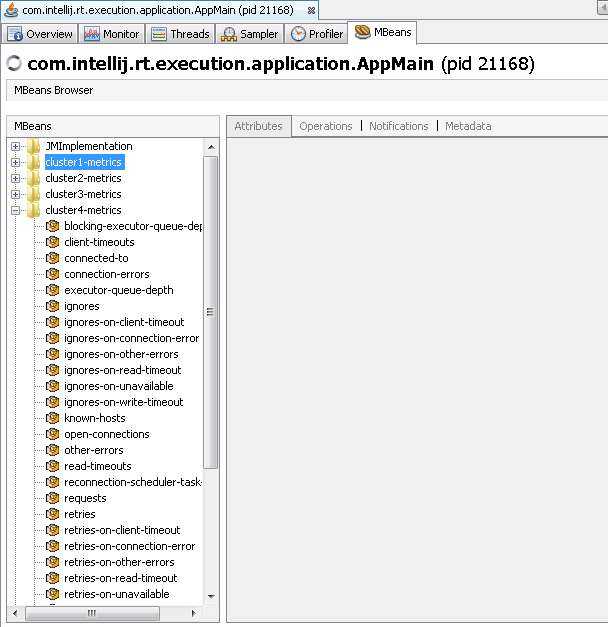Click the JMImplementation folder icon

(34, 146)
